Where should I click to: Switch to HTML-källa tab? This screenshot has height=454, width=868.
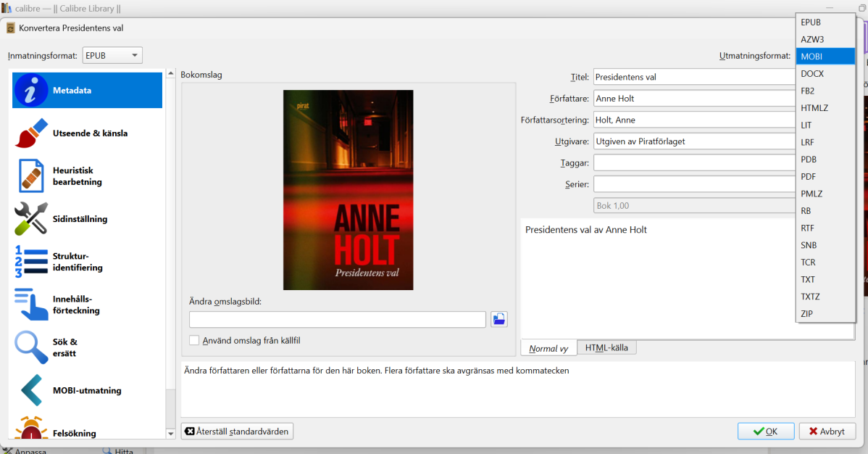606,347
